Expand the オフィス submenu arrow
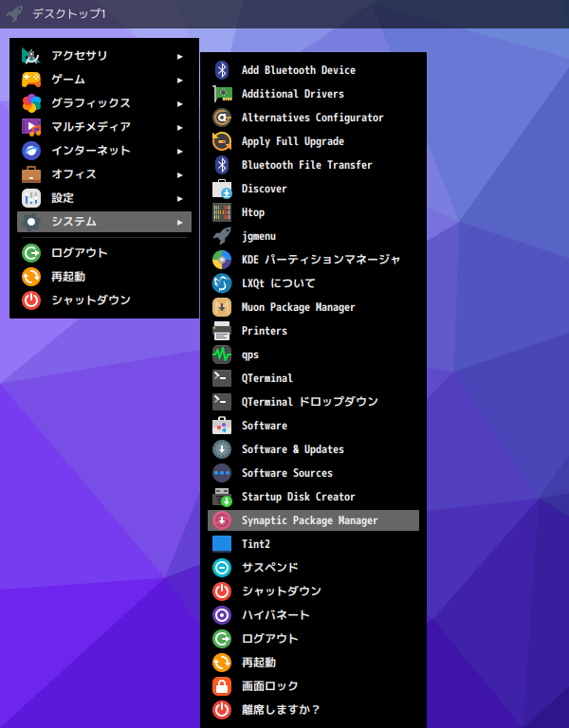This screenshot has height=728, width=569. pos(180,174)
